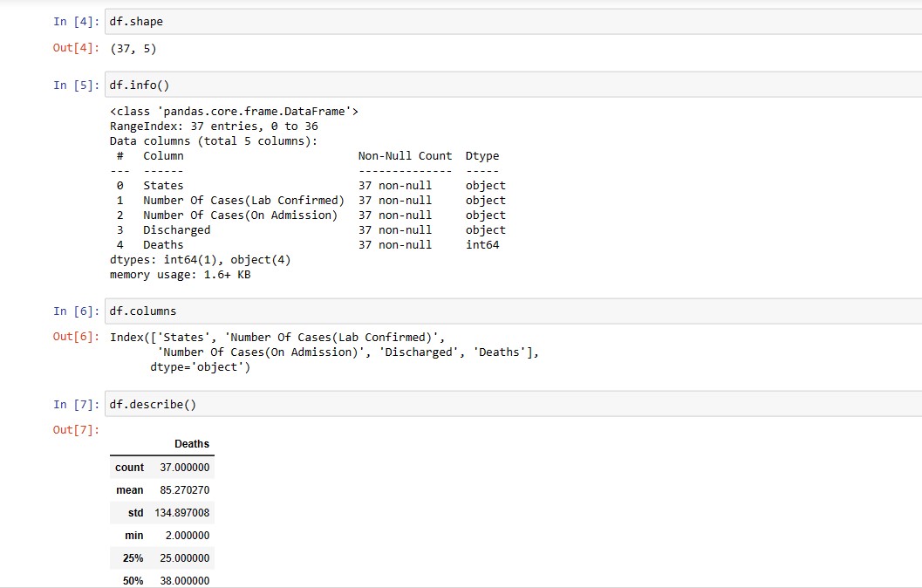Click the df.info() code cell

513,85
